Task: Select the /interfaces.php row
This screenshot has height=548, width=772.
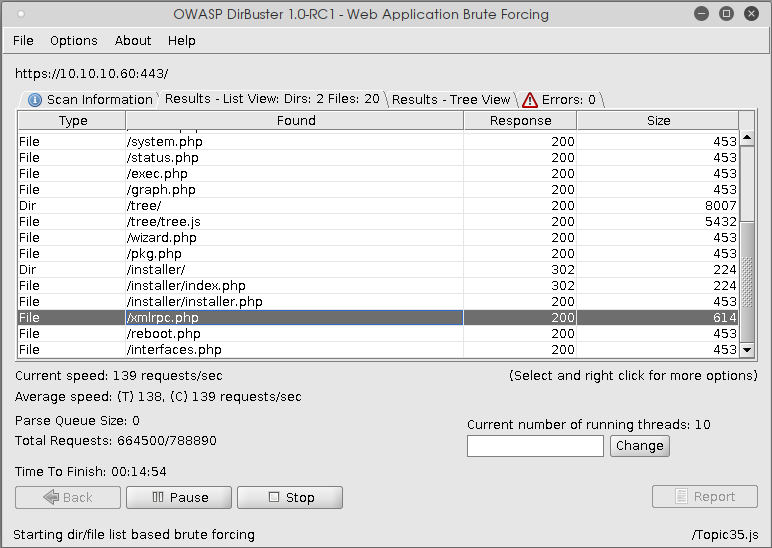Action: 378,350
